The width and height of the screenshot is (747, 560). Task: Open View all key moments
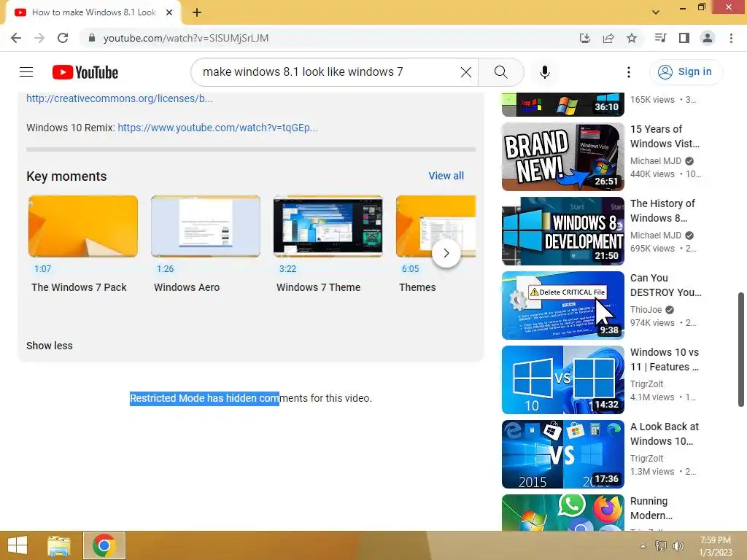446,176
